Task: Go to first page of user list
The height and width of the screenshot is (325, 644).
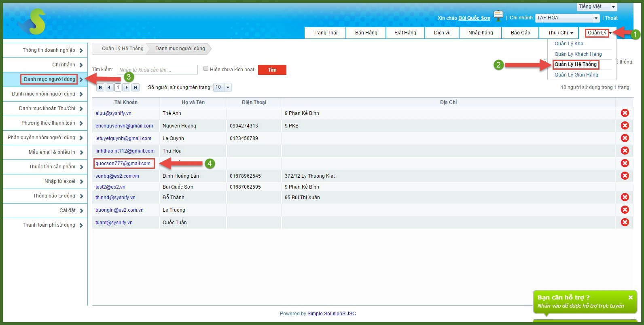Action: (100, 87)
